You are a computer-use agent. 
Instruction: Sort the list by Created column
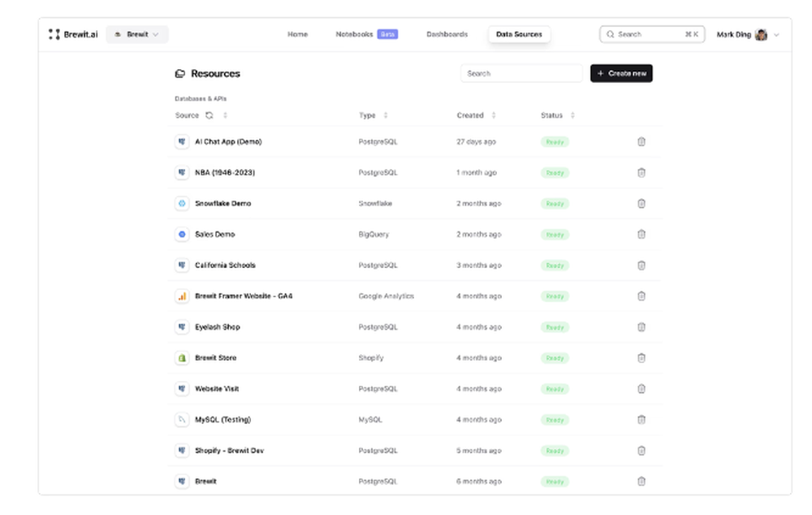pos(494,115)
